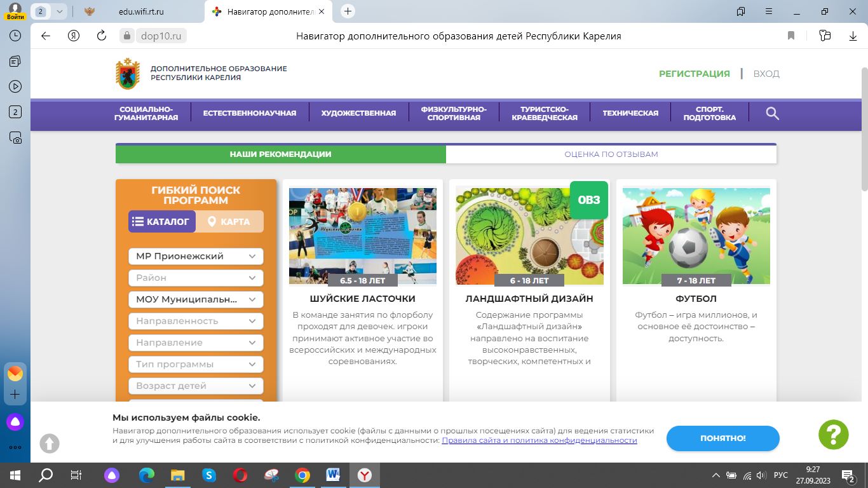Reload the page with the refresh icon
This screenshot has height=488, width=868.
pyautogui.click(x=101, y=36)
